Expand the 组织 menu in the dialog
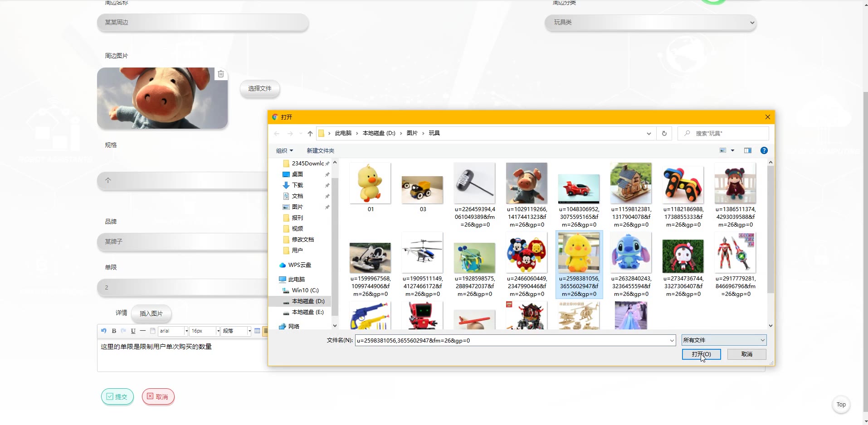The width and height of the screenshot is (868, 425). [x=284, y=150]
